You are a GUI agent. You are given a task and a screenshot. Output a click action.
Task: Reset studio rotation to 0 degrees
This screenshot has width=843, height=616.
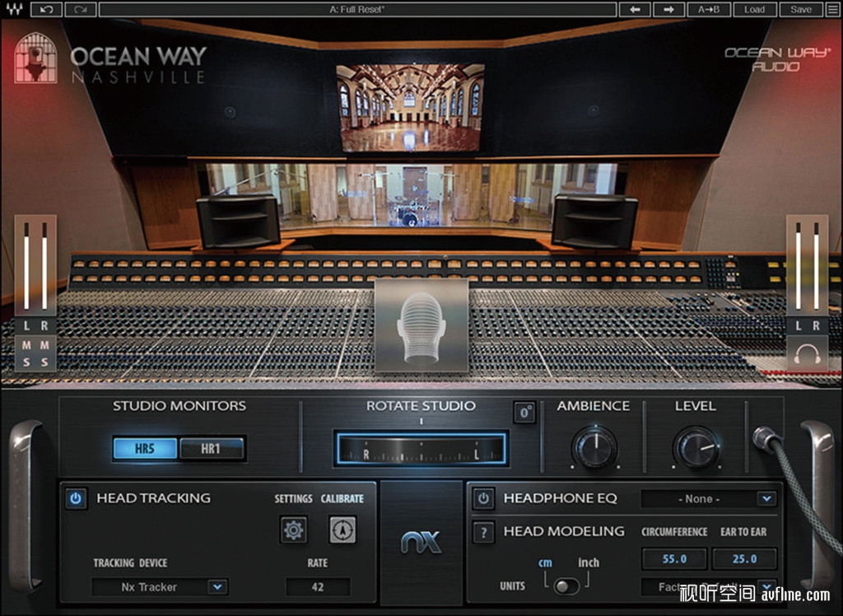click(x=524, y=413)
